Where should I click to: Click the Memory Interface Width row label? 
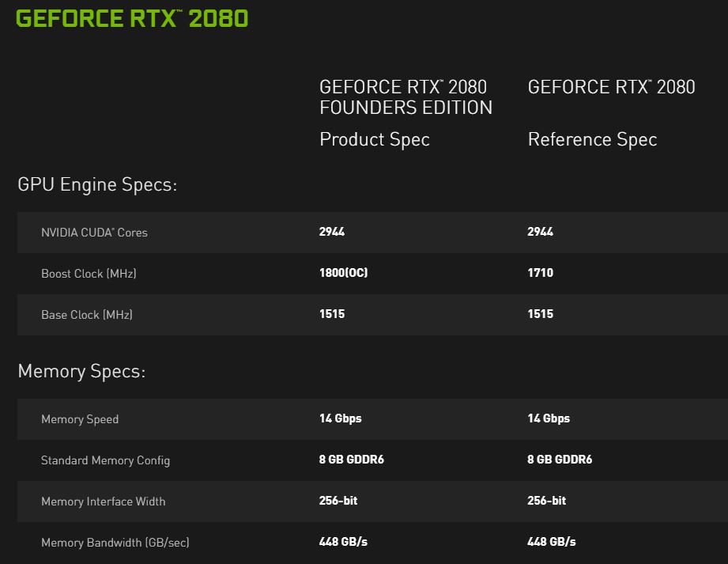104,502
